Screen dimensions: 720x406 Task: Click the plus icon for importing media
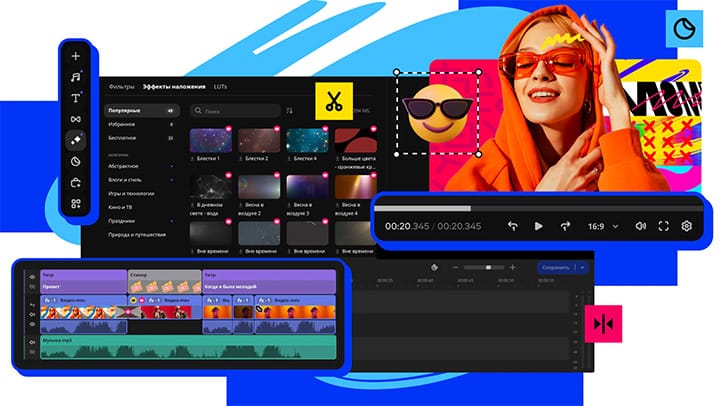click(x=76, y=55)
